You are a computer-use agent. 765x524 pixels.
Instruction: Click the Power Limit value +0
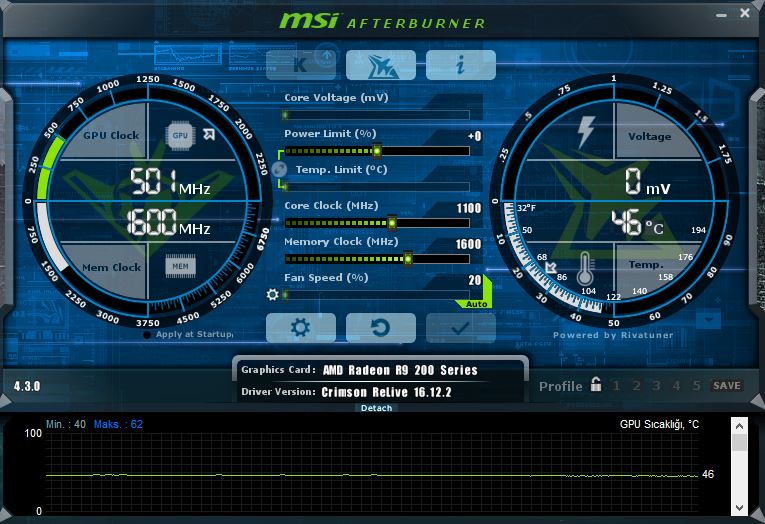tap(474, 136)
